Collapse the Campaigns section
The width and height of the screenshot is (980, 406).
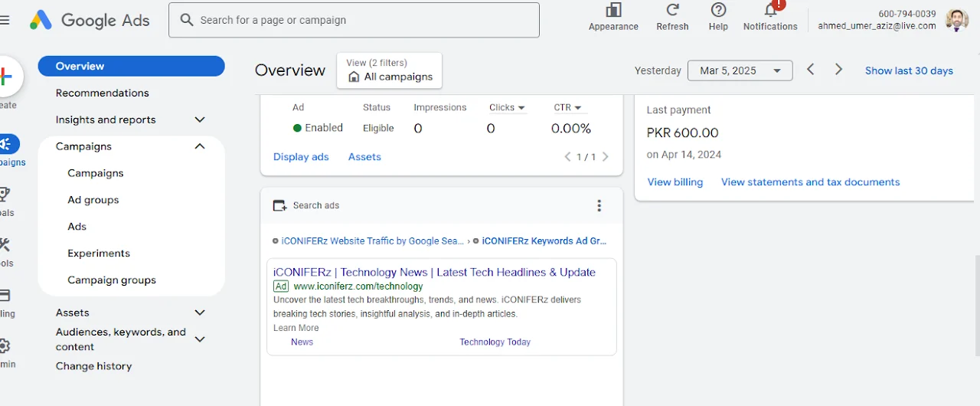pyautogui.click(x=200, y=146)
